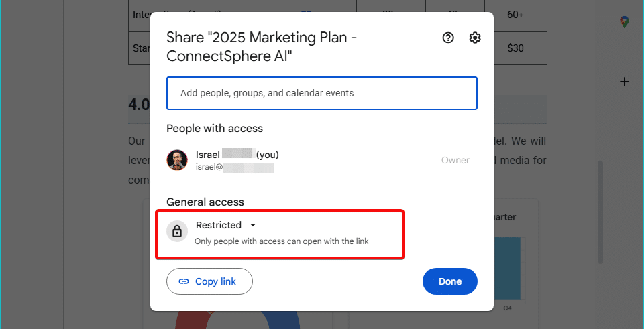644x329 pixels.
Task: Expand the Restricted access dropdown arrow
Action: 253,225
